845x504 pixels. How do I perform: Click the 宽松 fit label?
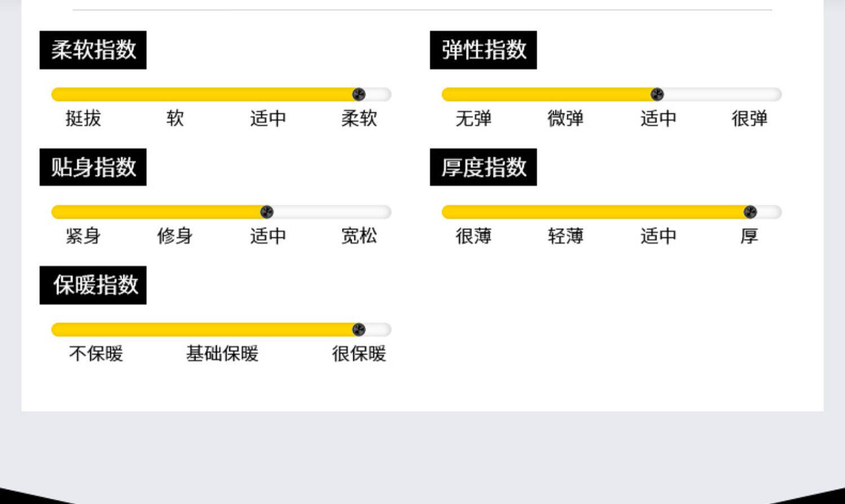[359, 236]
